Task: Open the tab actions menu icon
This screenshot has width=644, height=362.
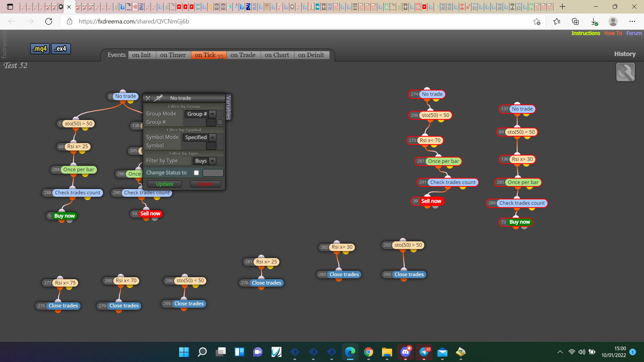Action: pos(10,7)
